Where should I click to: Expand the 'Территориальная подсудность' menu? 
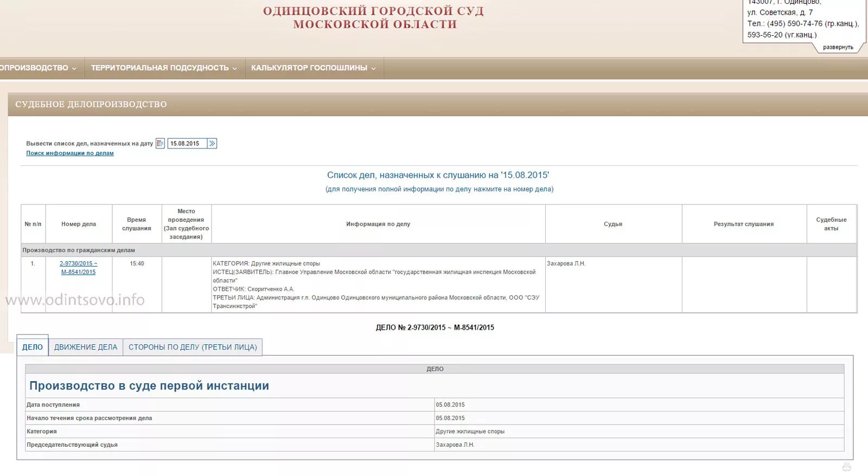[164, 68]
